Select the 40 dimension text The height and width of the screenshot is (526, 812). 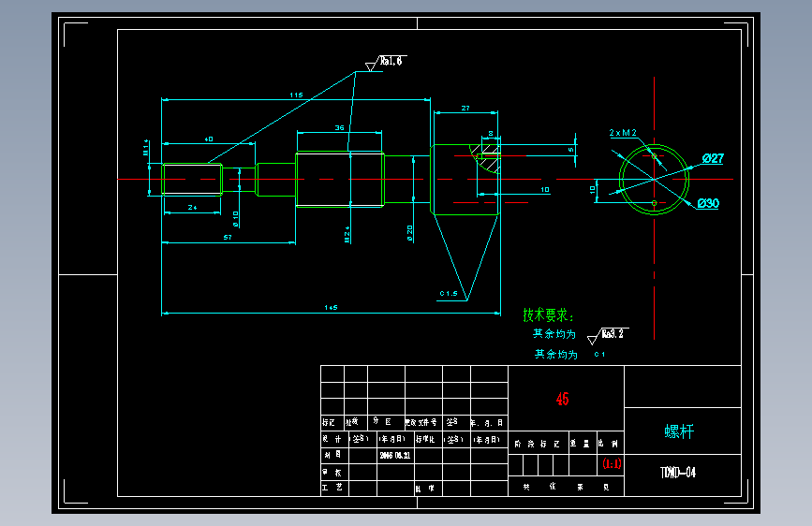209,139
